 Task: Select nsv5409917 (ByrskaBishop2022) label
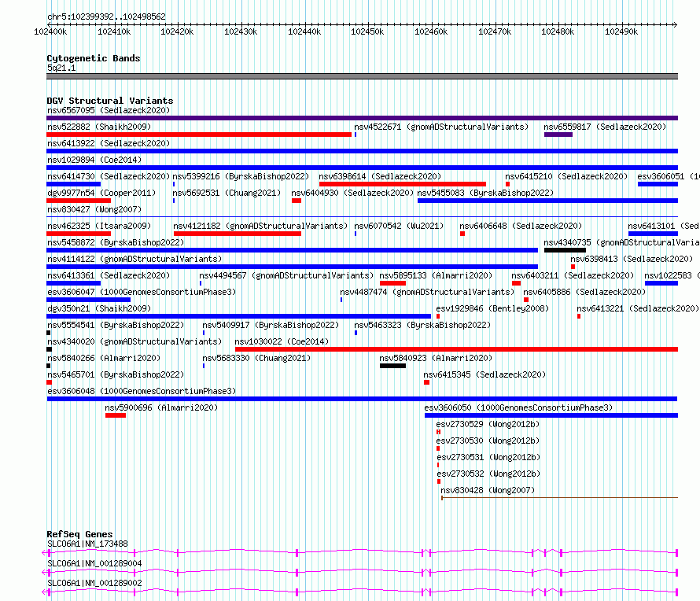271,325
